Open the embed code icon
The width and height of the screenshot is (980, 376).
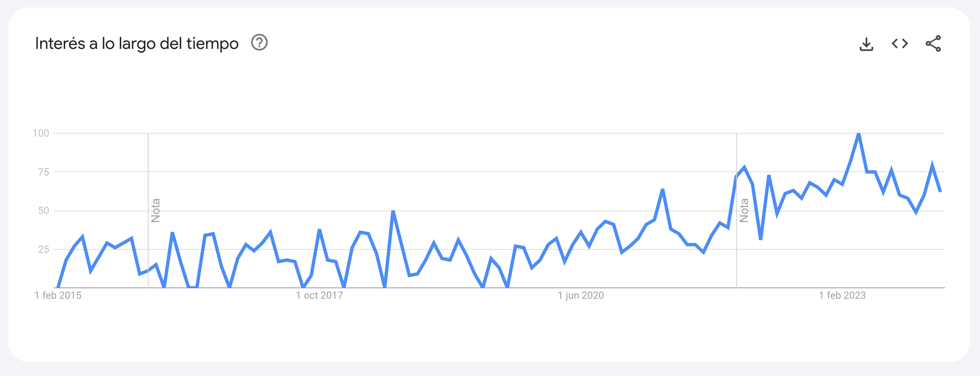tap(900, 43)
